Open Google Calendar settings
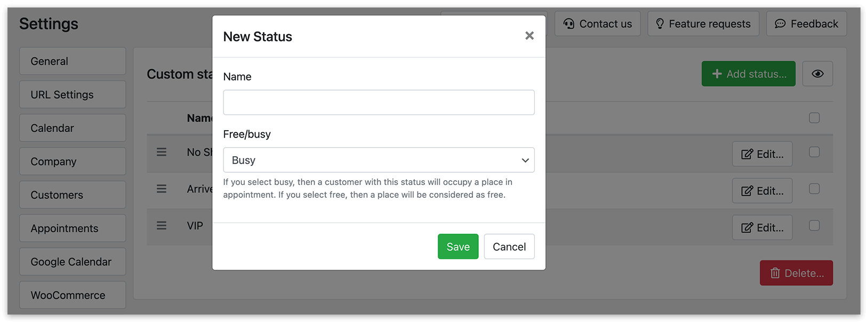 pos(73,262)
